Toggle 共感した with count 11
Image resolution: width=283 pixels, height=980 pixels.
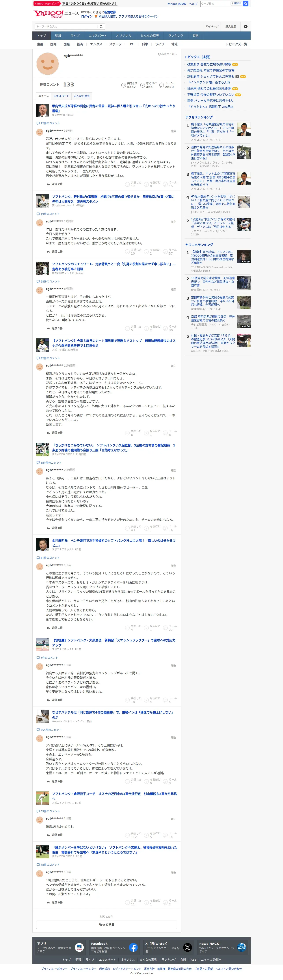[x=133, y=903]
